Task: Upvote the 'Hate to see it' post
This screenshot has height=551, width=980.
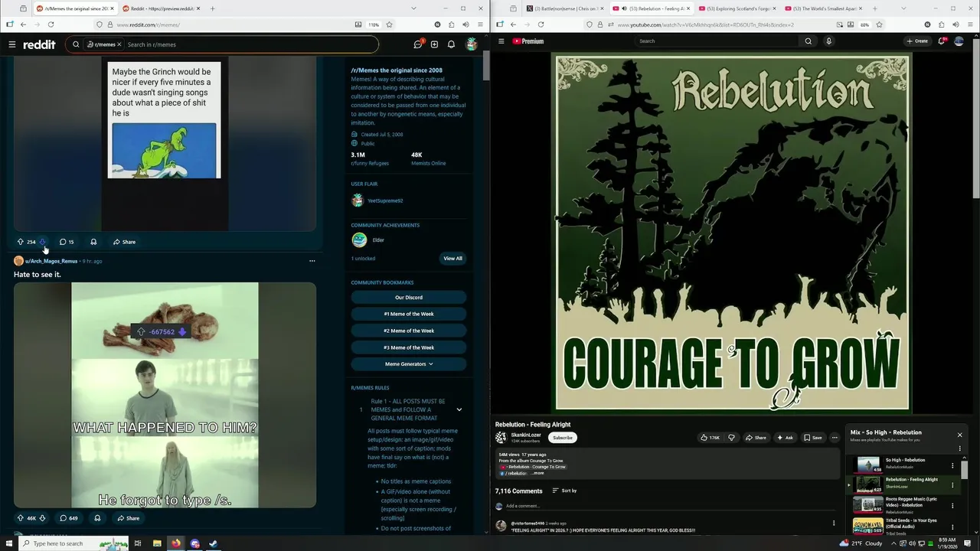Action: click(21, 518)
